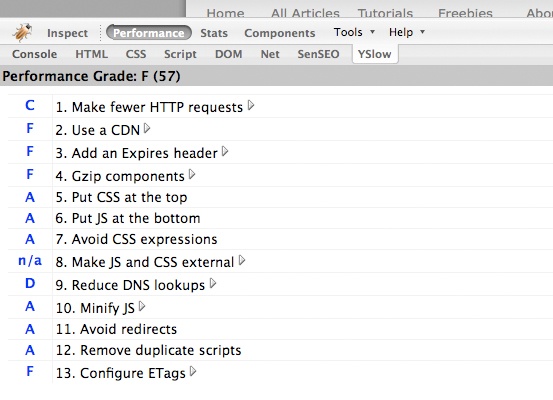Click the F grade for Use a CDN
Viewport: 553px width, 400px height.
click(30, 128)
